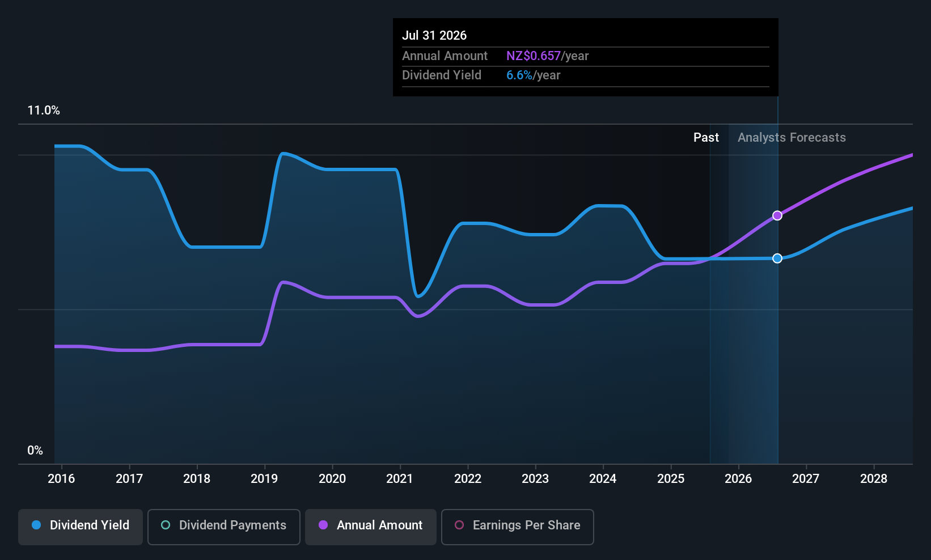Click the 2020 x-axis label

332,479
